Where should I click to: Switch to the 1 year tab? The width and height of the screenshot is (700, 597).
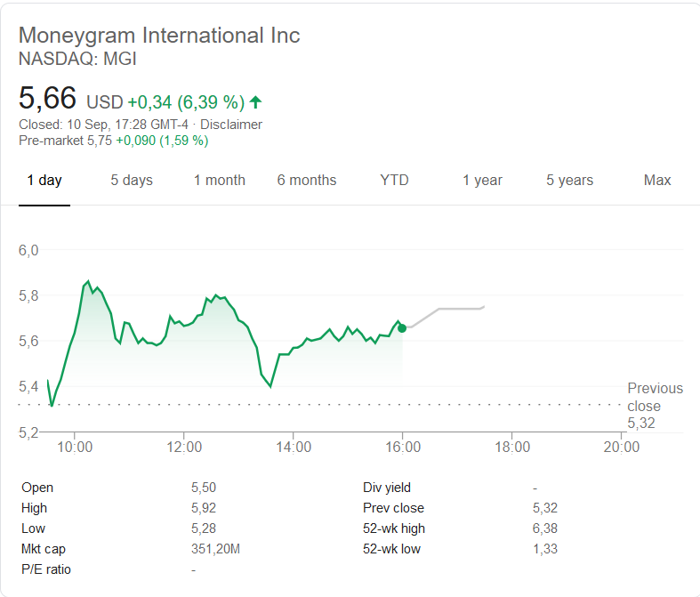point(482,181)
